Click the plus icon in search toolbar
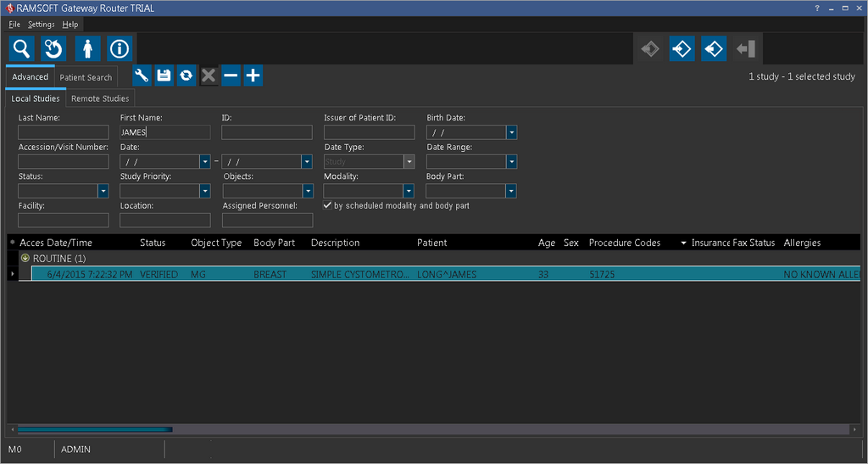This screenshot has width=868, height=464. coord(253,75)
